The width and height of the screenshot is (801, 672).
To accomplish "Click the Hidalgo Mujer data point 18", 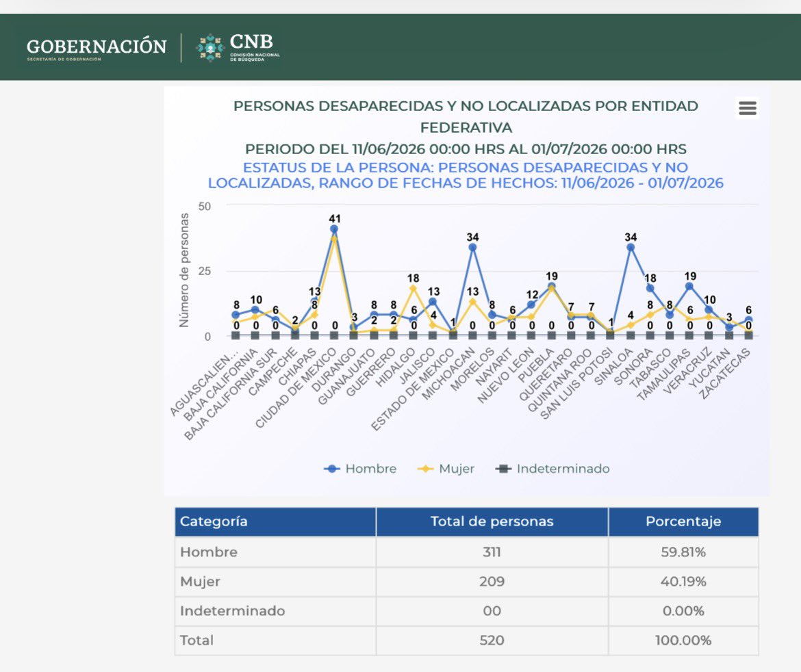I will [414, 289].
